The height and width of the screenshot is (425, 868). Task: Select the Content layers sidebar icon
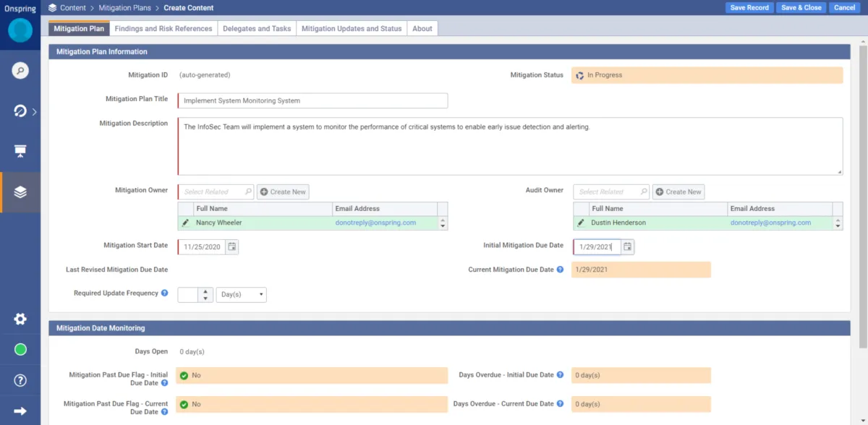20,192
